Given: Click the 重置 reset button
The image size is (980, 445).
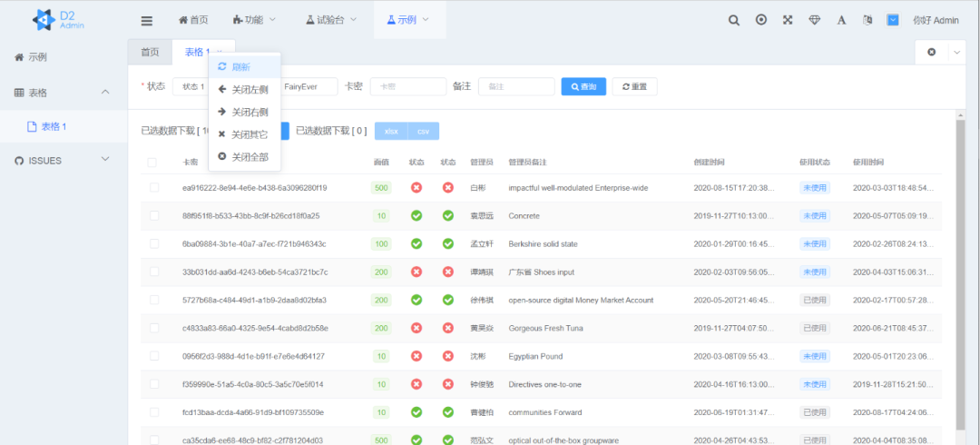Looking at the screenshot, I should coord(634,86).
